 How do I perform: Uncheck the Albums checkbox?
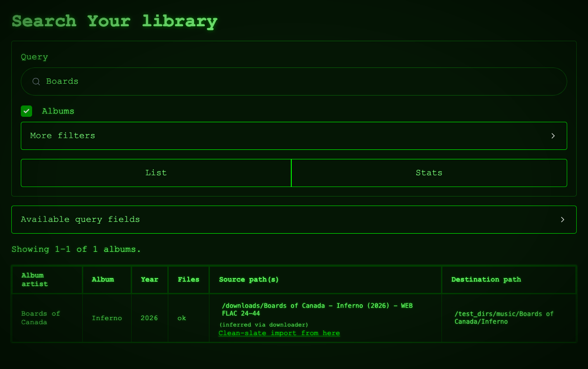coord(27,111)
